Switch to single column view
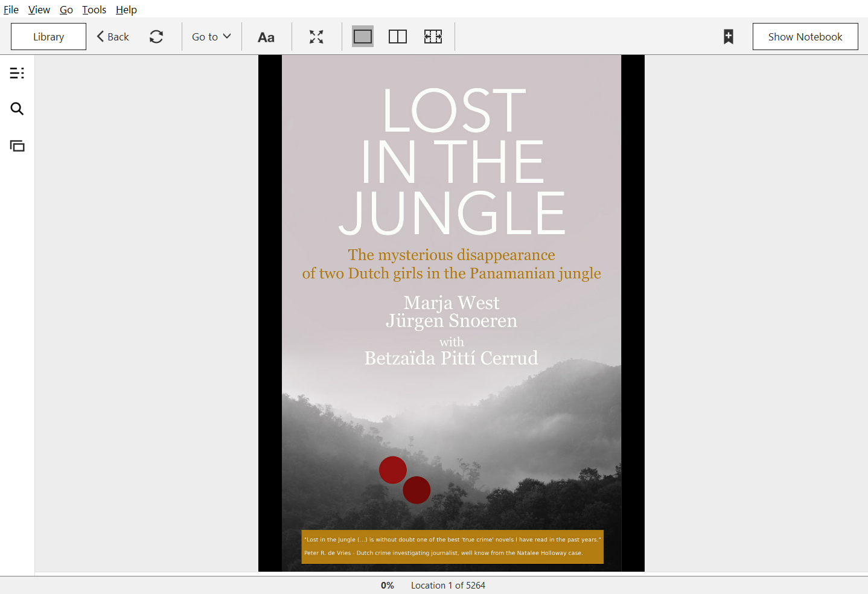Screen dimensions: 868x594 [x=363, y=37]
